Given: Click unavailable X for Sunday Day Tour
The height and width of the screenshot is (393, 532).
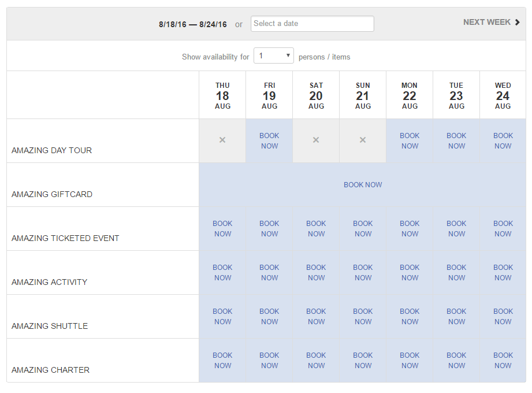Looking at the screenshot, I should click(363, 140).
